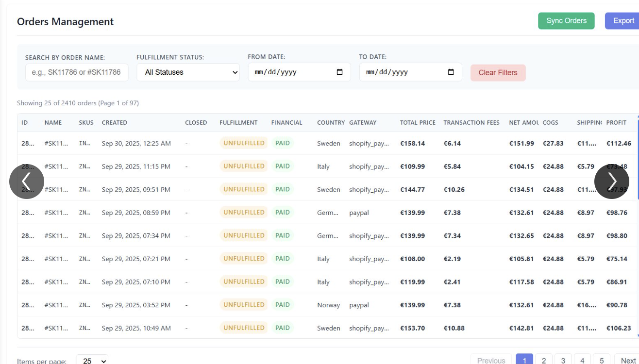Screen dimensions: 639x364
Task: Jump to page 3 in pagination
Action: pos(563,360)
